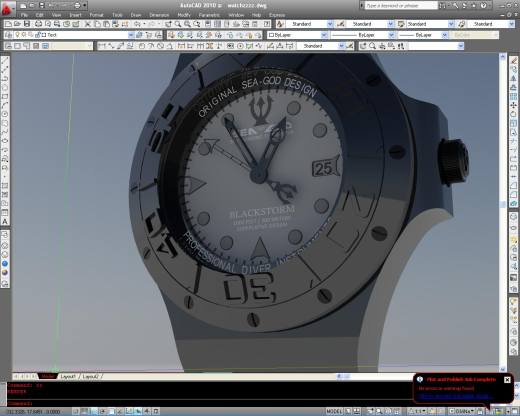Image resolution: width=520 pixels, height=416 pixels.
Task: Open the Linetype ByLayer dropdown
Action: click(392, 35)
